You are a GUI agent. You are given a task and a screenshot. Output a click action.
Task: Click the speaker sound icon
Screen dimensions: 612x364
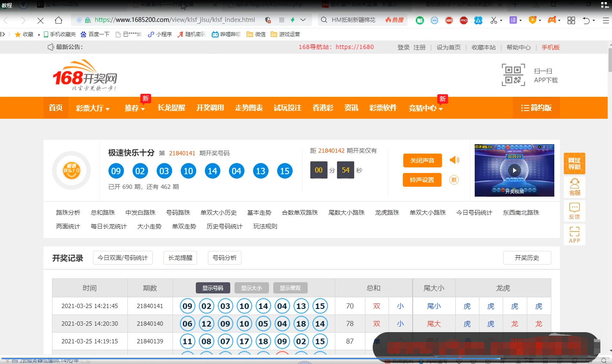(454, 160)
